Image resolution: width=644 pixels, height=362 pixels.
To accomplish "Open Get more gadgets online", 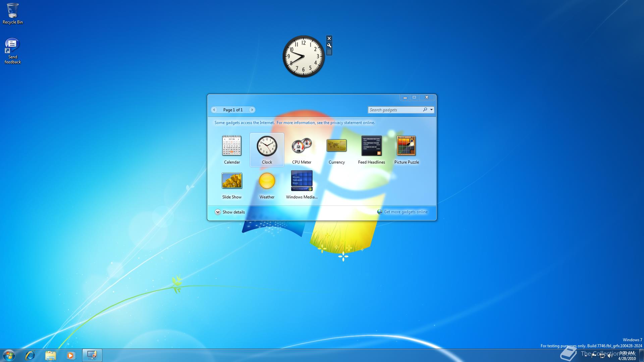I will 402,212.
